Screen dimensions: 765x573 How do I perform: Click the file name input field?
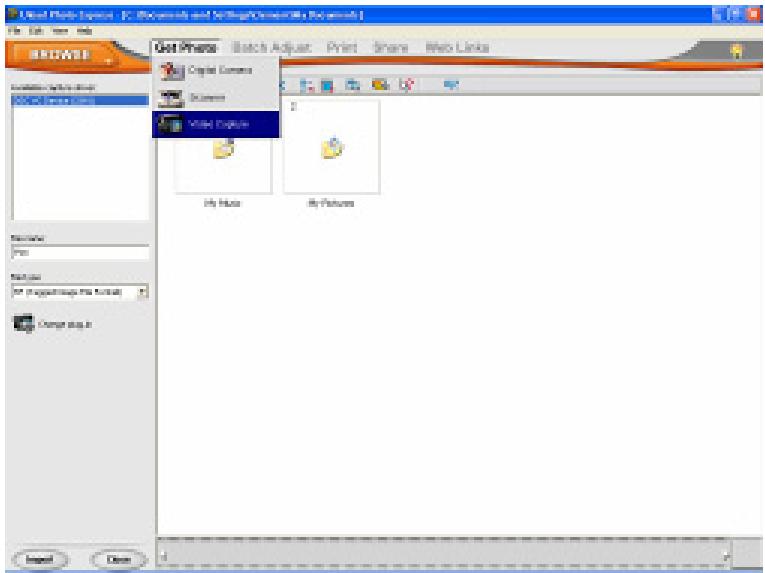80,253
